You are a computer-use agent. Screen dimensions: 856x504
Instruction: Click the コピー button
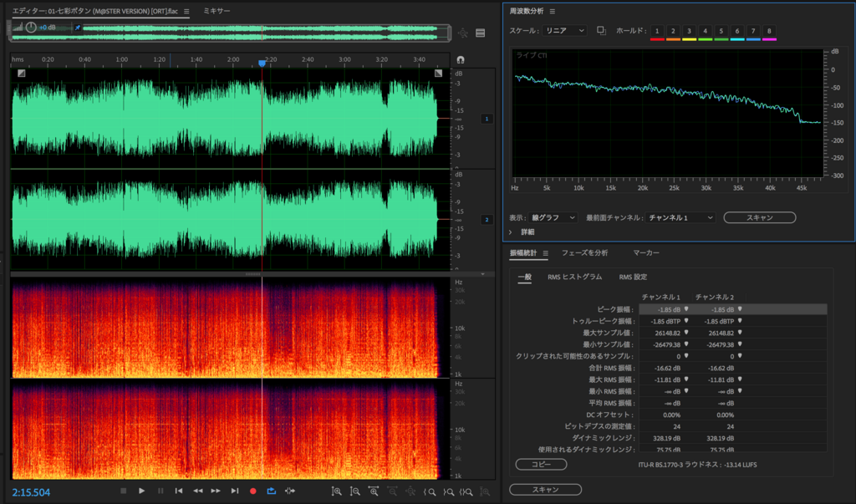[541, 464]
